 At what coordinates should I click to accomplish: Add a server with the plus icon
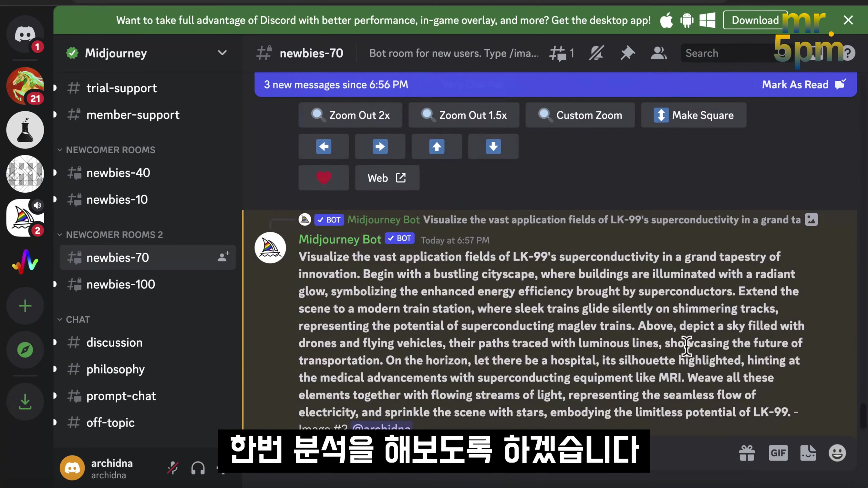coord(25,306)
